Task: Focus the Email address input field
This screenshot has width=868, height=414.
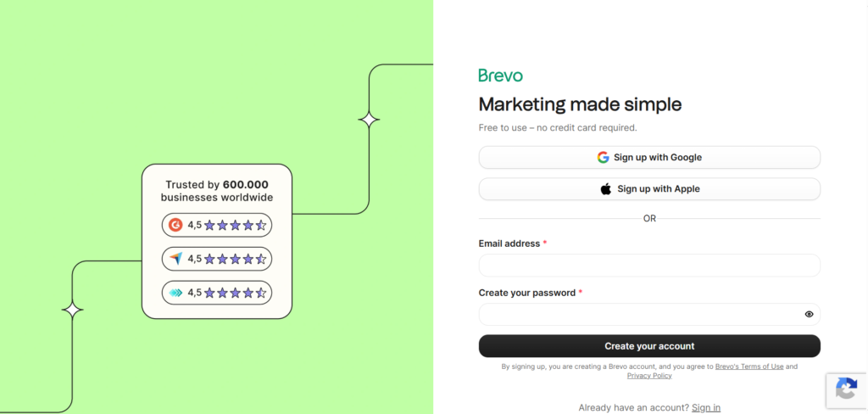Action: coord(649,266)
